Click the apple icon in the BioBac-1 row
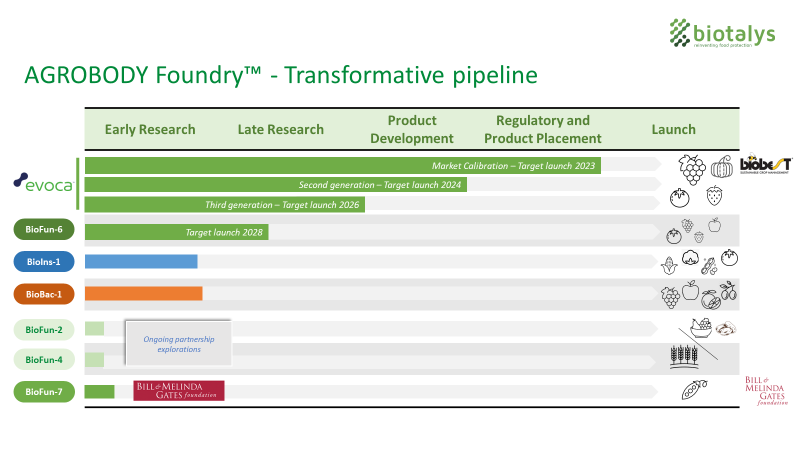The width and height of the screenshot is (800, 450). click(690, 290)
